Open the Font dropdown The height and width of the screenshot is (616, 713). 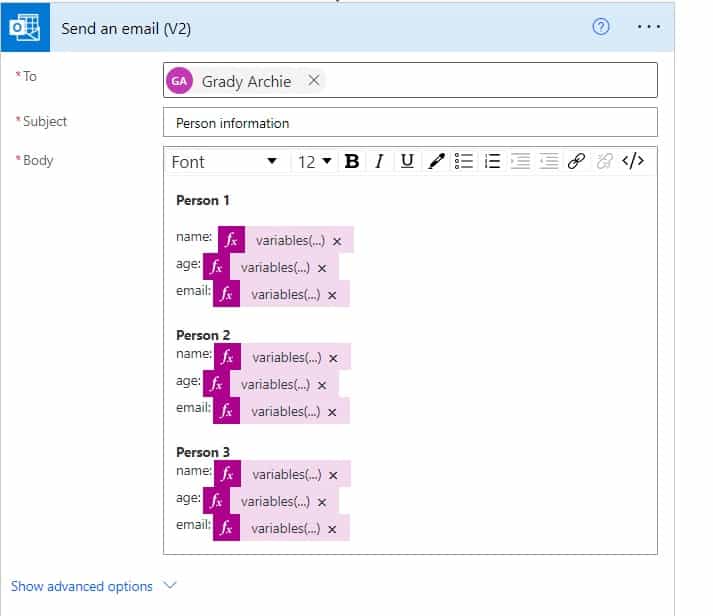[225, 161]
